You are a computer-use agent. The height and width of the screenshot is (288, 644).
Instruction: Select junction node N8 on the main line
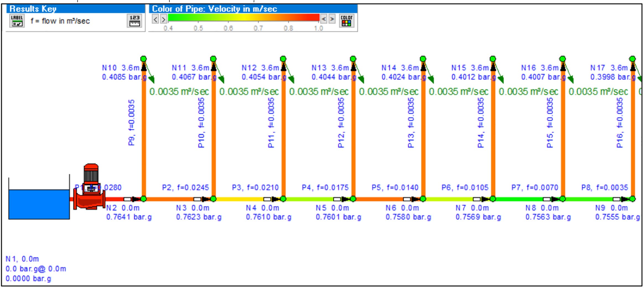pos(563,199)
